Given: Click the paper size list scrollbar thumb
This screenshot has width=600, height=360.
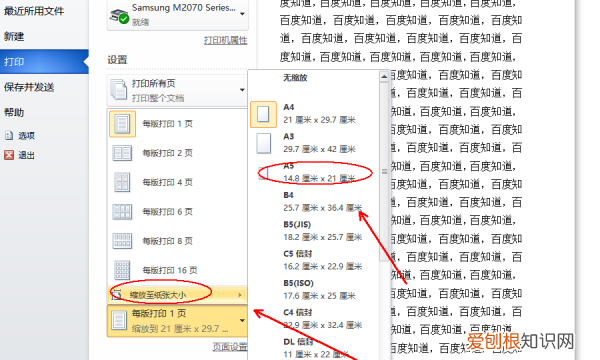Looking at the screenshot, I should (x=384, y=171).
